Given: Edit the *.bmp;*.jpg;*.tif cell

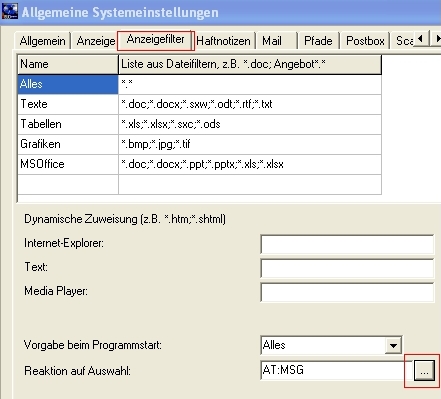Looking at the screenshot, I should [250, 144].
